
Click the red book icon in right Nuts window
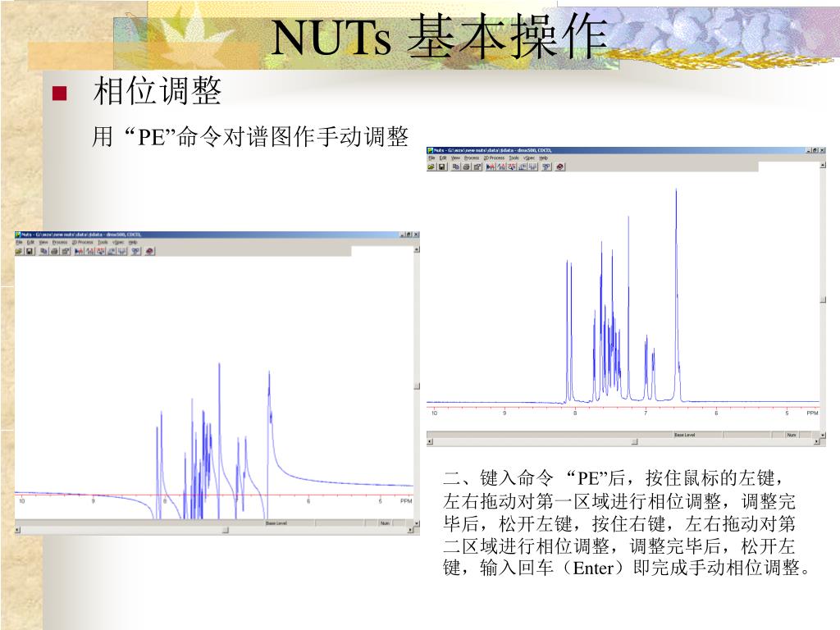[559, 167]
